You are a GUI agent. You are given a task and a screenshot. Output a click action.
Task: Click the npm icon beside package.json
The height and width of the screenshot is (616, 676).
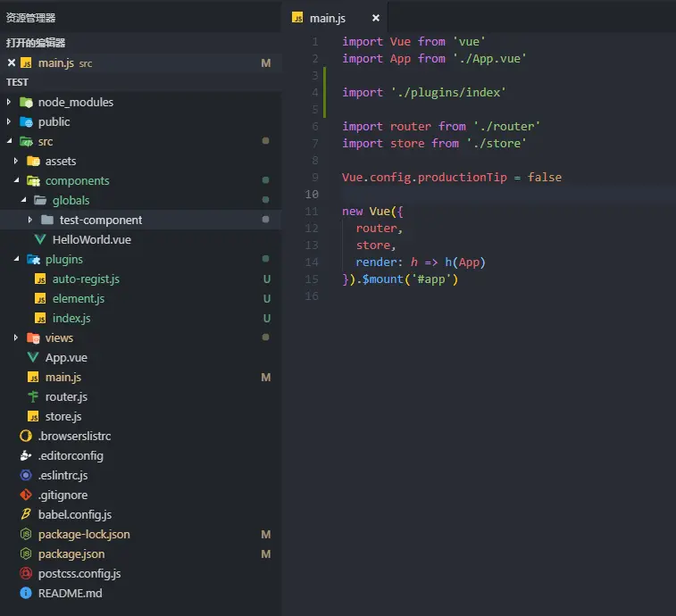point(26,554)
